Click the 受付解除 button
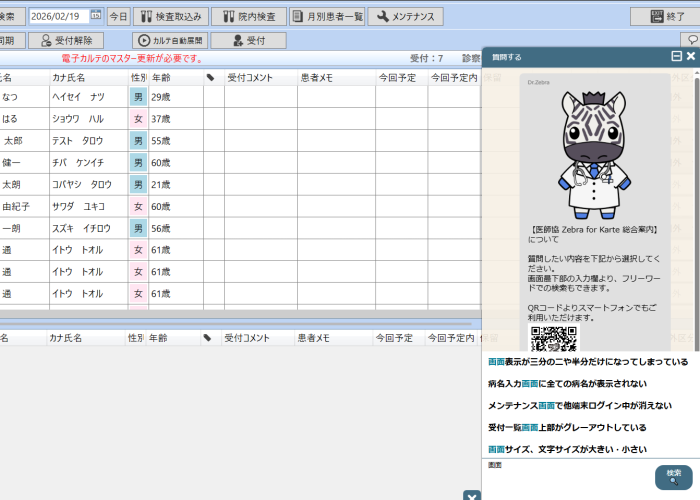The width and height of the screenshot is (700, 500). click(x=66, y=41)
